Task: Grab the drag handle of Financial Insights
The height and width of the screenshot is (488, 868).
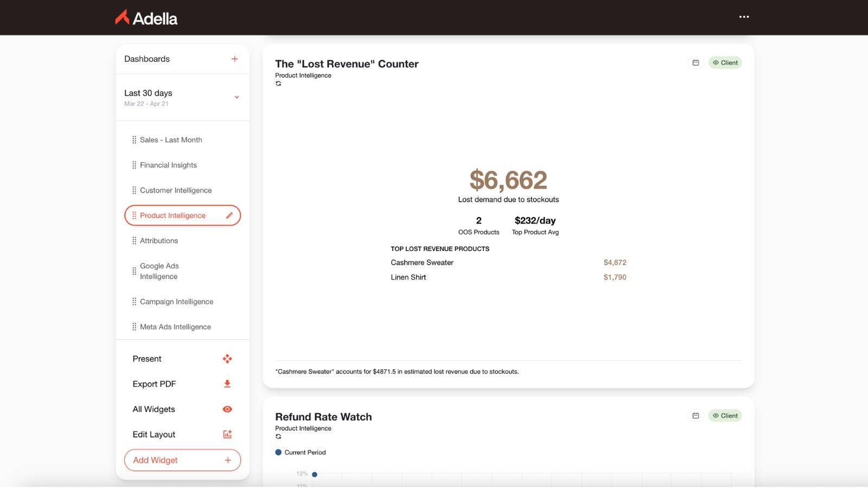Action: (x=134, y=165)
